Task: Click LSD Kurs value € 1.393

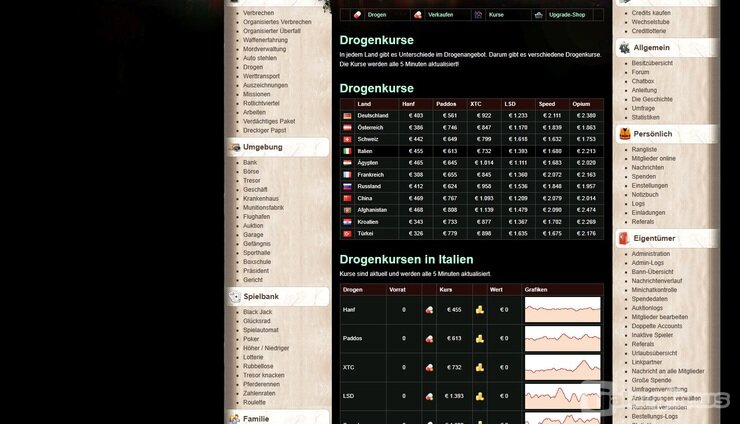Action: tap(454, 396)
